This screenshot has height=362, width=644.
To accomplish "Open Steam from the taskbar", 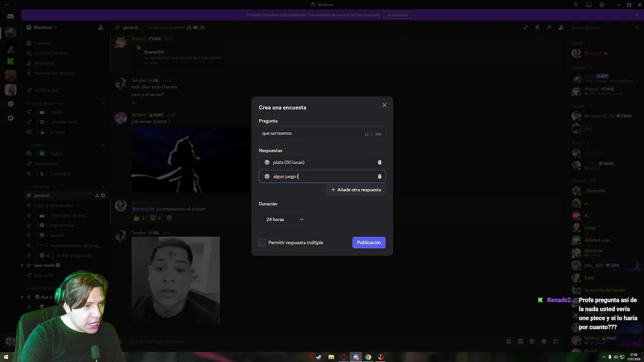I will pyautogui.click(x=318, y=357).
